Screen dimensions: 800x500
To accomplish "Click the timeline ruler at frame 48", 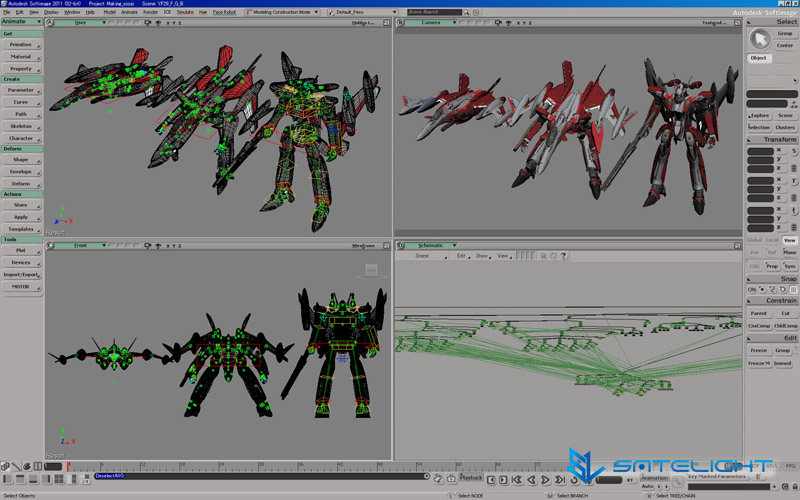I will pyautogui.click(x=379, y=466).
